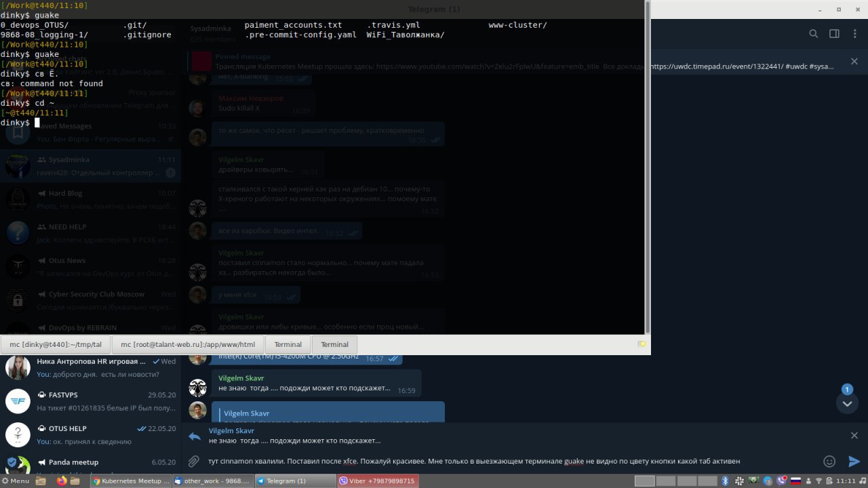Dismiss the pinned message bar in Telegram
The image size is (868, 488).
854,62
